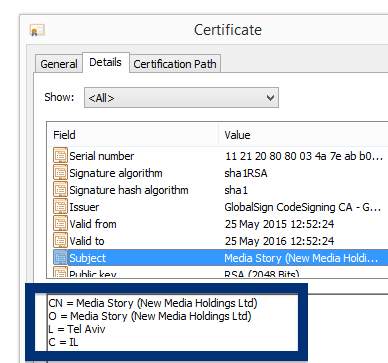Open the Certification Path tab
This screenshot has height=363, width=388.
point(175,64)
